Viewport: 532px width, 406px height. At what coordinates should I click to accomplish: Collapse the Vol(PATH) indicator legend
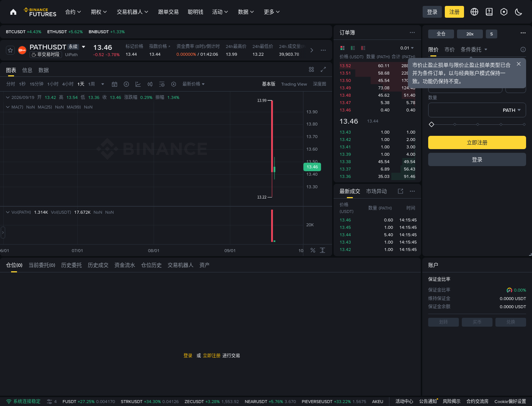coord(8,212)
